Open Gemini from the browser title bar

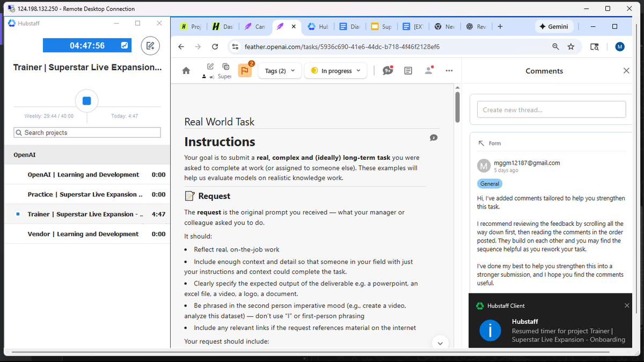pyautogui.click(x=554, y=26)
